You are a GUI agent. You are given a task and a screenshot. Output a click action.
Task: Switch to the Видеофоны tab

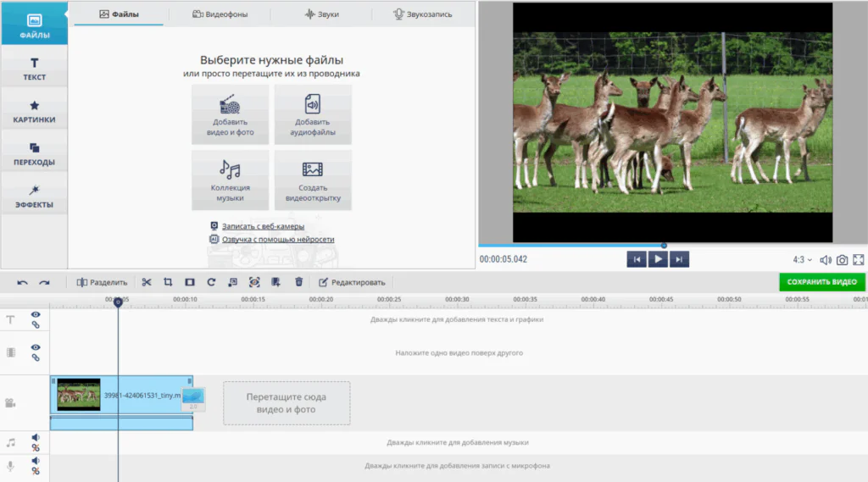[220, 14]
